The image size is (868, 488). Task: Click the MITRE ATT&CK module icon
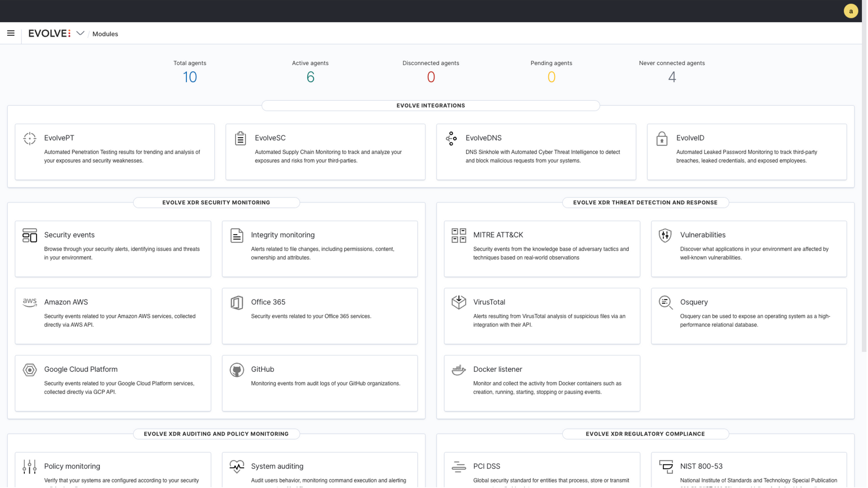[458, 235]
